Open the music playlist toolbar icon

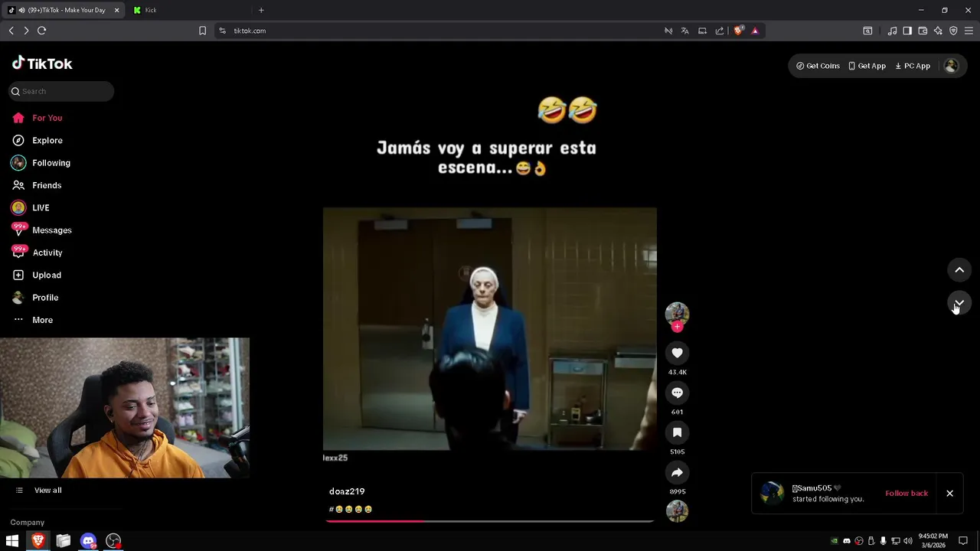[892, 31]
